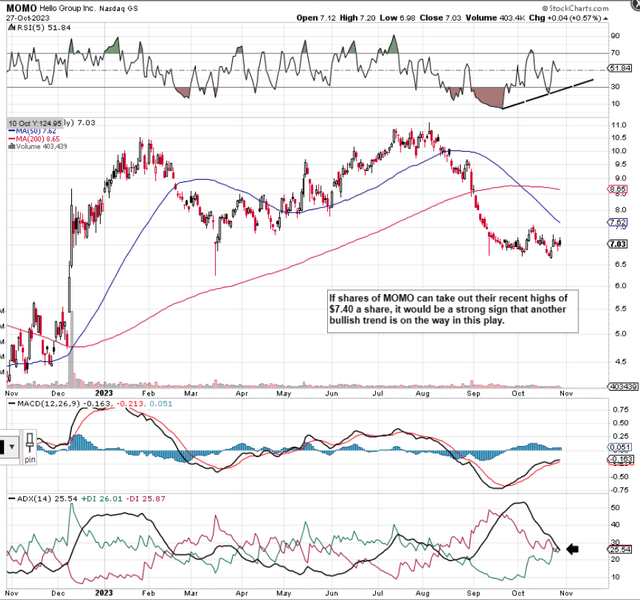This screenshot has width=640, height=600.
Task: Click the Close 7.03 value in header
Action: [x=440, y=18]
